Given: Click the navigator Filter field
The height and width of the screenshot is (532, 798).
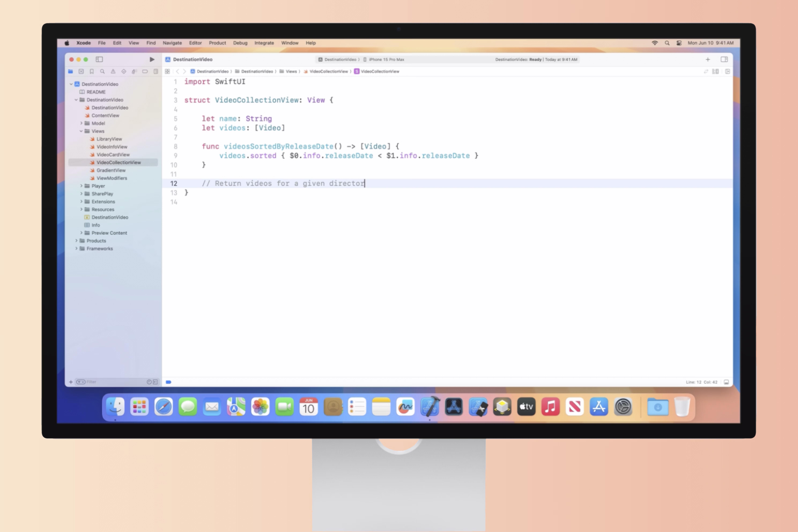Looking at the screenshot, I should point(112,382).
